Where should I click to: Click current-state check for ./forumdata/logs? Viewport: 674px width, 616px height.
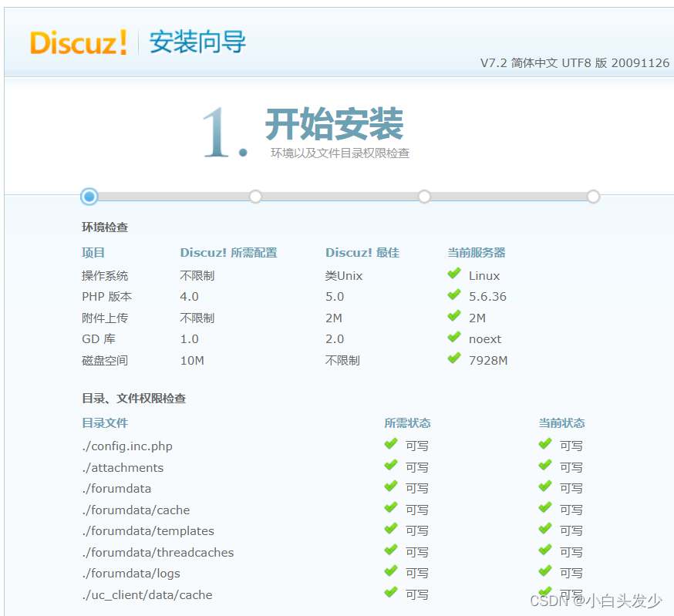click(x=545, y=571)
